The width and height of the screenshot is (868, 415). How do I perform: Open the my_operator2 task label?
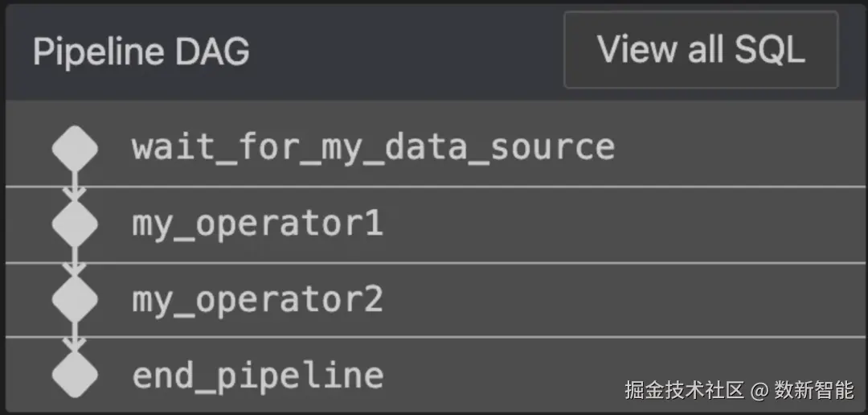point(257,300)
